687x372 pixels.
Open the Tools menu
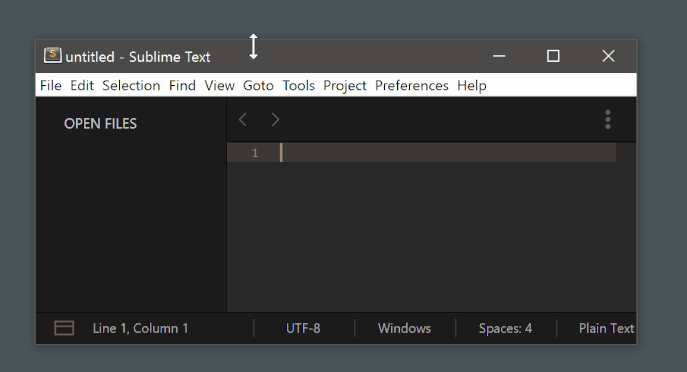click(298, 85)
